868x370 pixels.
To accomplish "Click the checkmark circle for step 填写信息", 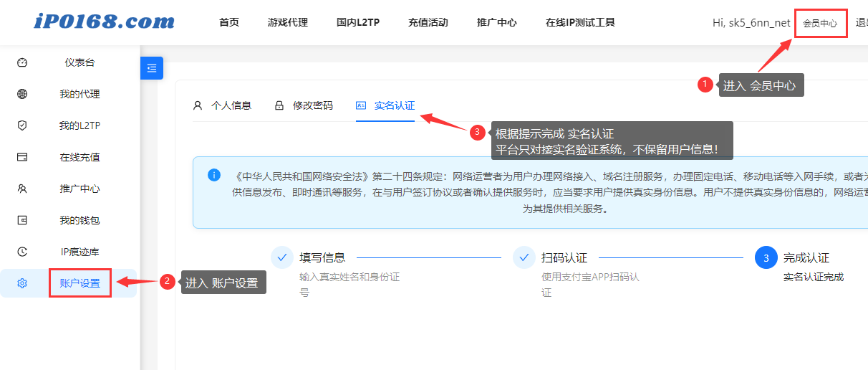I will coord(282,257).
